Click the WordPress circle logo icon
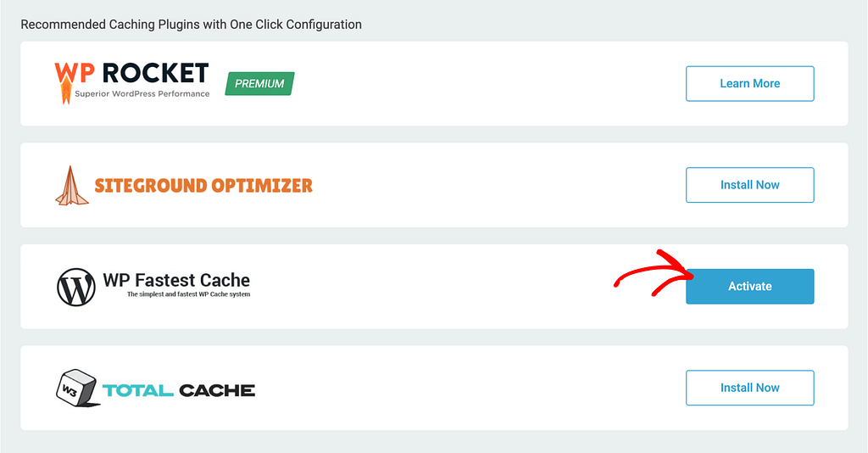The width and height of the screenshot is (868, 453). 76,287
